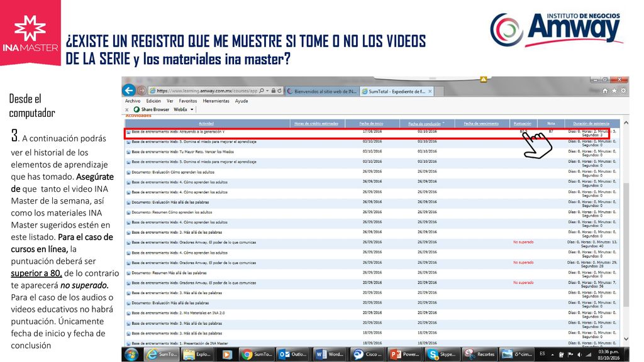Open 'Documento: Resumen Más allá de las palabras'
This screenshot has height=362, width=644.
coord(169,273)
